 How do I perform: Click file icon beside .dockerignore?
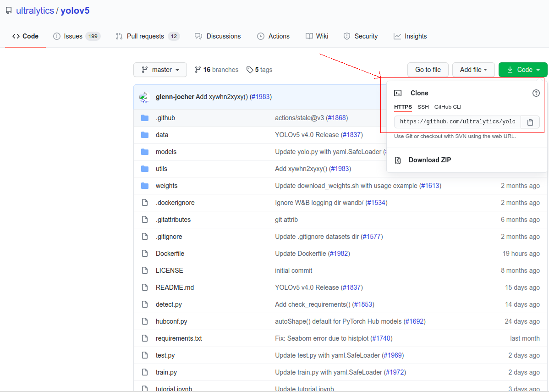(145, 203)
